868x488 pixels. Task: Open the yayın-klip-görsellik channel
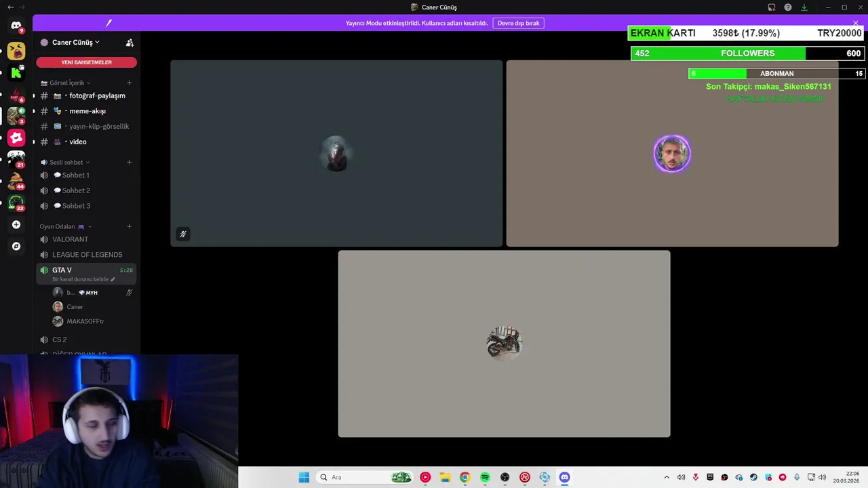(86, 126)
